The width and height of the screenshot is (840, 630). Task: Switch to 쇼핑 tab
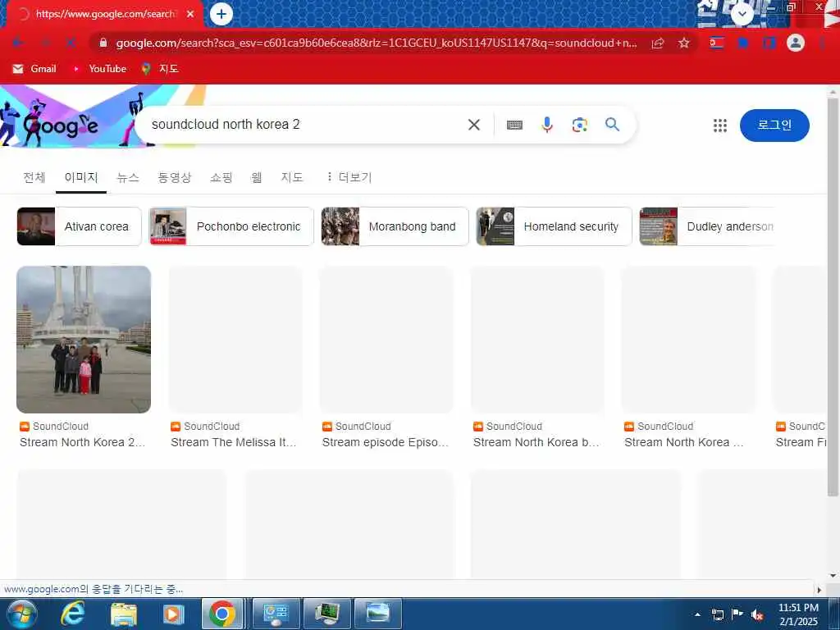(x=221, y=177)
